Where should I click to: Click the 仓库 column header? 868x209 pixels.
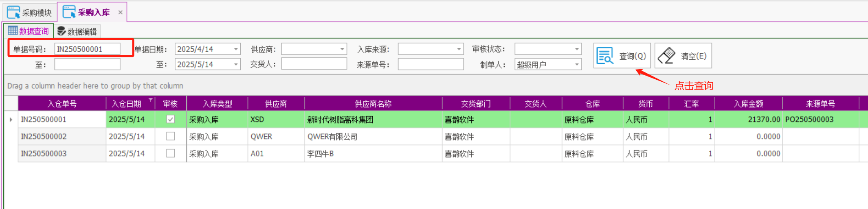[592, 104]
